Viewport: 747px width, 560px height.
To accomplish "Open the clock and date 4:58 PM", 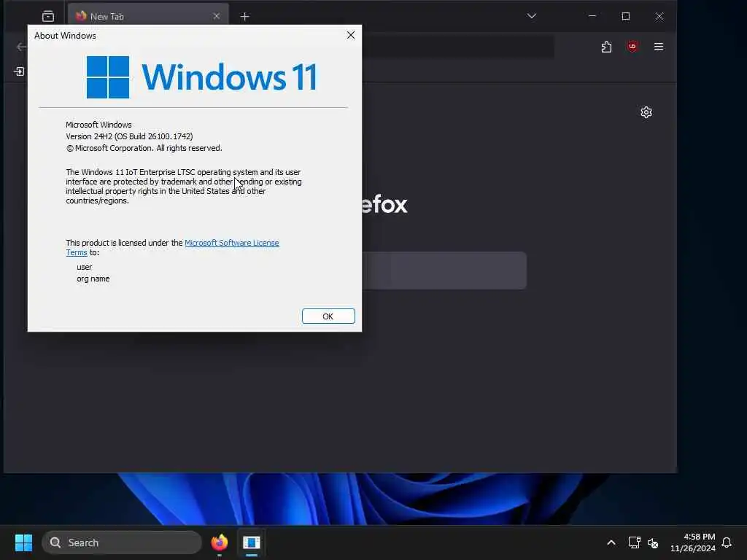I will tap(693, 542).
